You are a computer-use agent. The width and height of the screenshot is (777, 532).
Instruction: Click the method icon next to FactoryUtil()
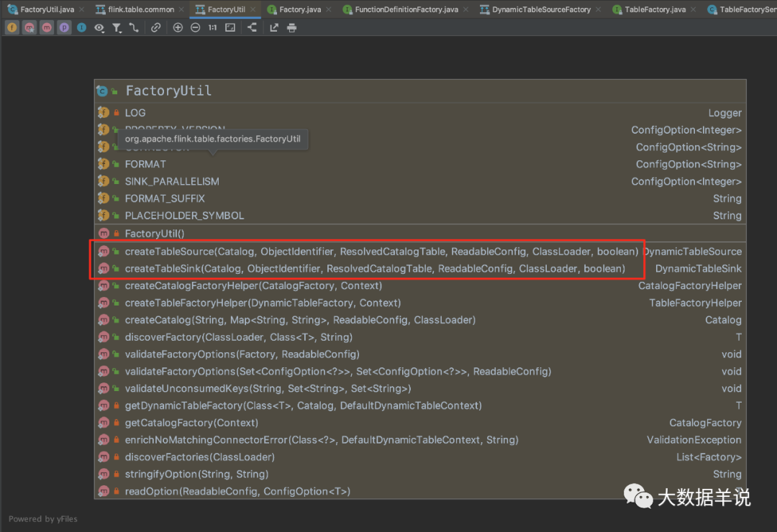tap(103, 234)
